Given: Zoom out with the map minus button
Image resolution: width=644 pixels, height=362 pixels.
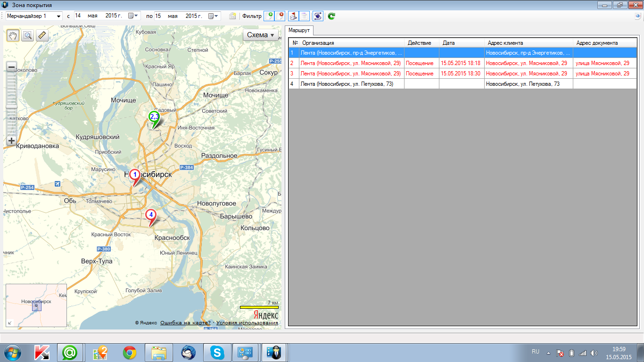Looking at the screenshot, I should tap(12, 67).
